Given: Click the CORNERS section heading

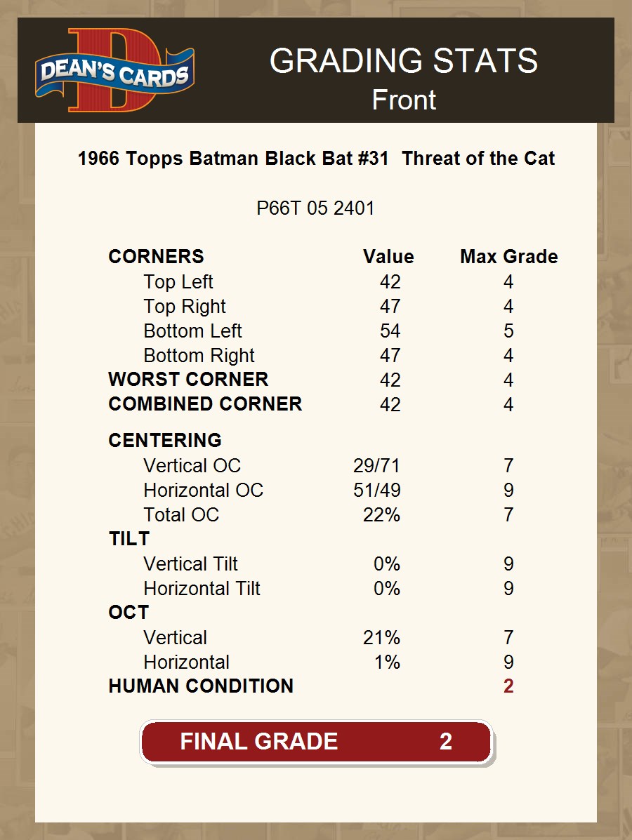Looking at the screenshot, I should click(156, 257).
